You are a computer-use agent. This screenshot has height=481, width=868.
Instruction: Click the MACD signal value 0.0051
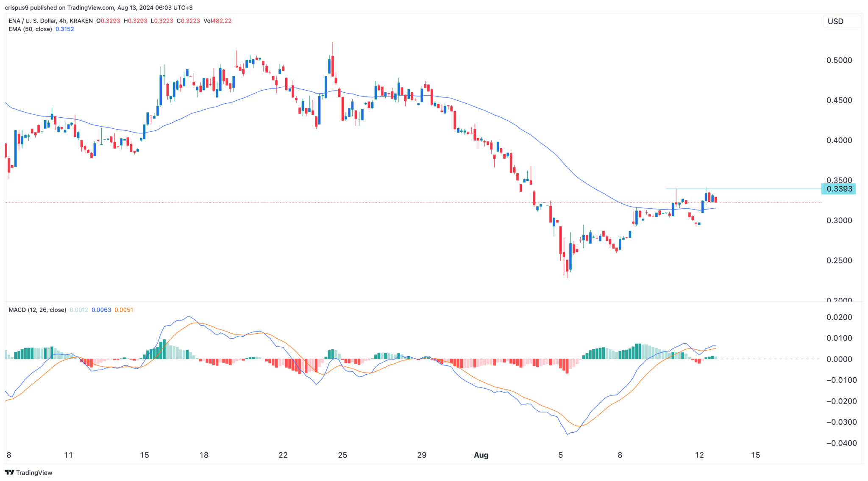coord(124,310)
